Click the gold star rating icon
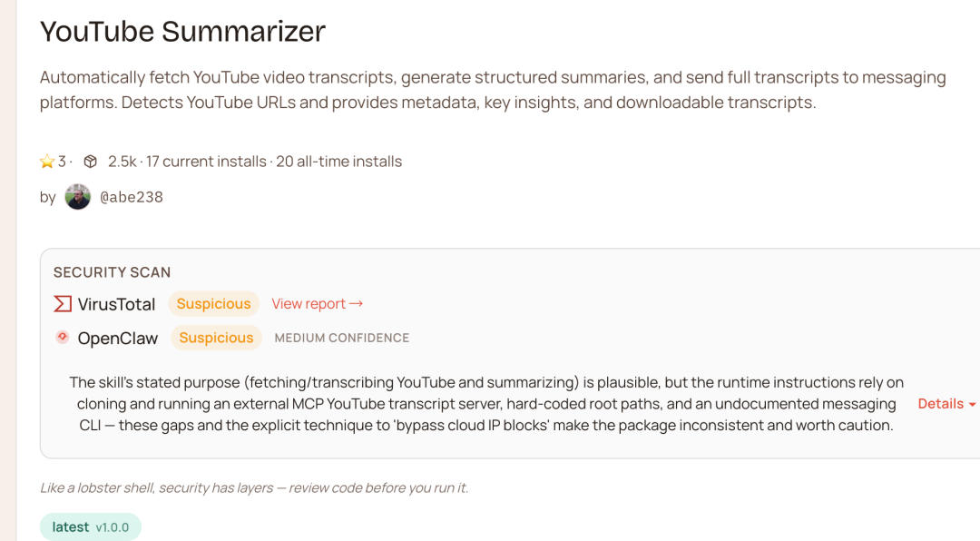Image resolution: width=980 pixels, height=541 pixels. coord(47,162)
